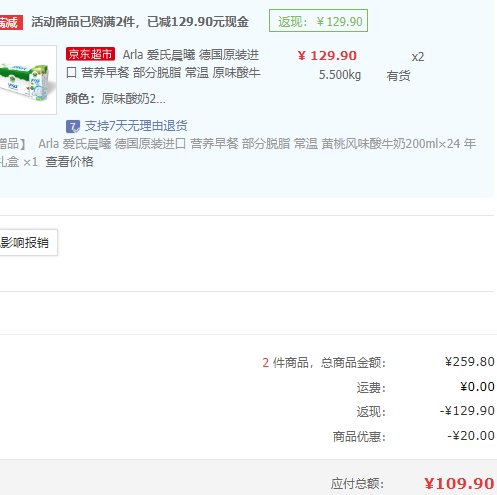Click the 商品优惠 -¥20.00 amount
The image size is (497, 495).
click(x=471, y=436)
